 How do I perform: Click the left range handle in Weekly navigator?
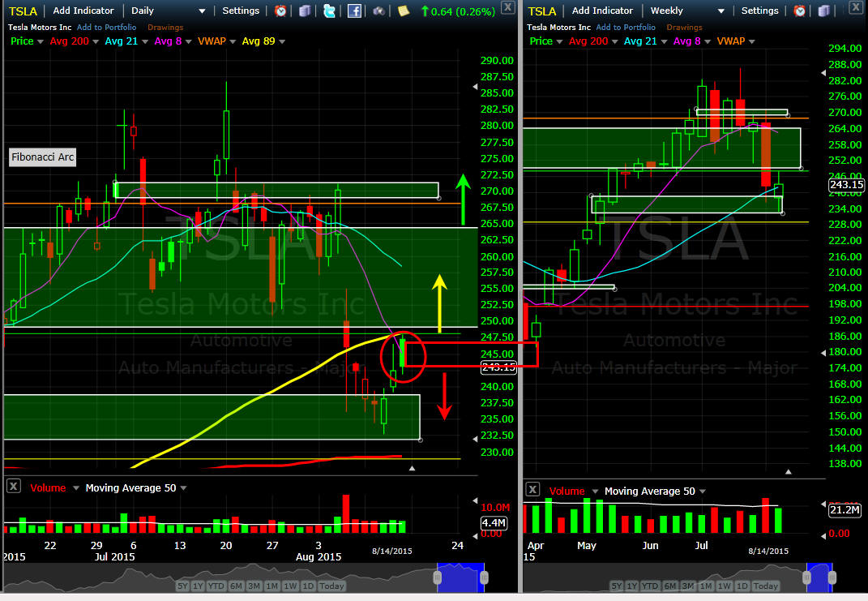(806, 577)
